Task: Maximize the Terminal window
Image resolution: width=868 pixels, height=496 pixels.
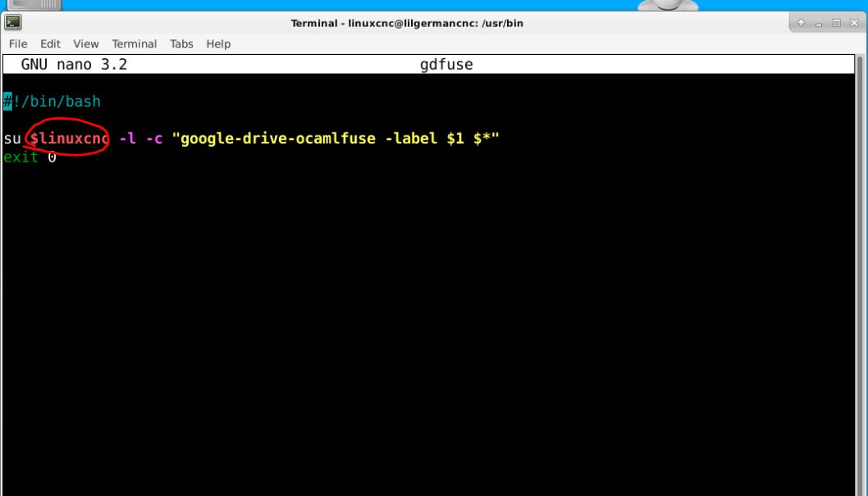Action: pos(837,23)
